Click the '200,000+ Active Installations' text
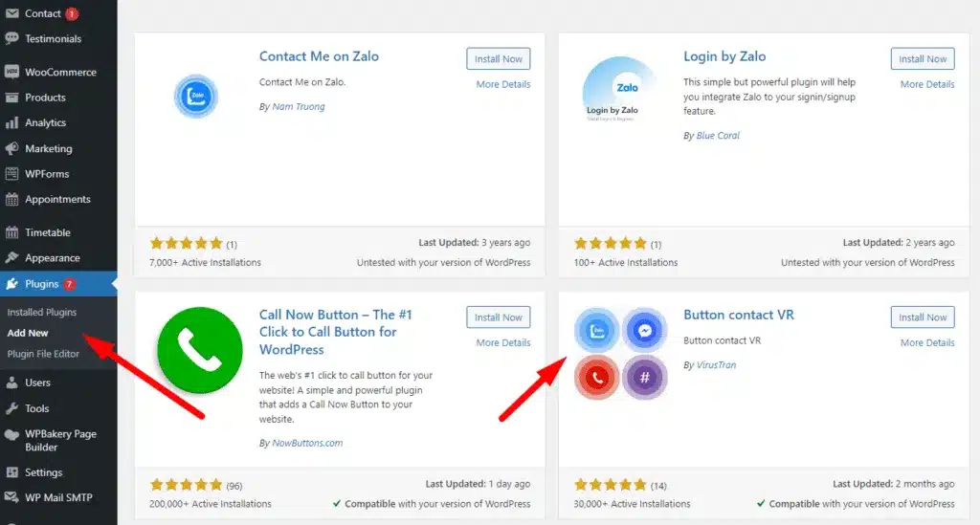 click(210, 504)
